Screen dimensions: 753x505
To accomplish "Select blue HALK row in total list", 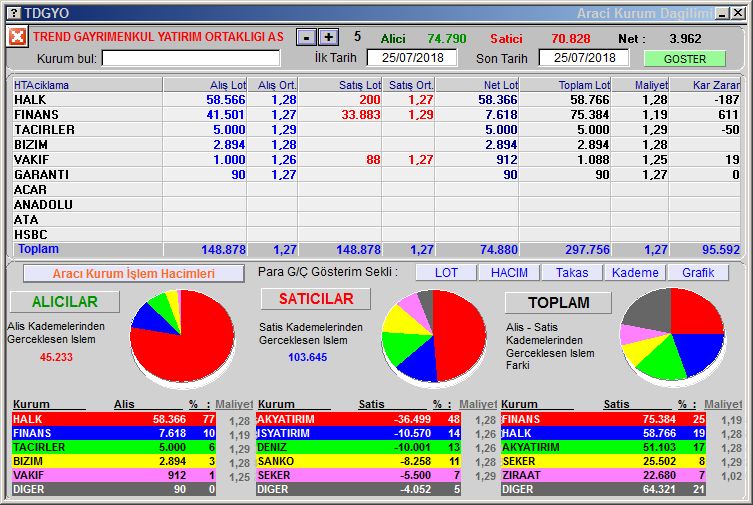I will click(x=603, y=433).
